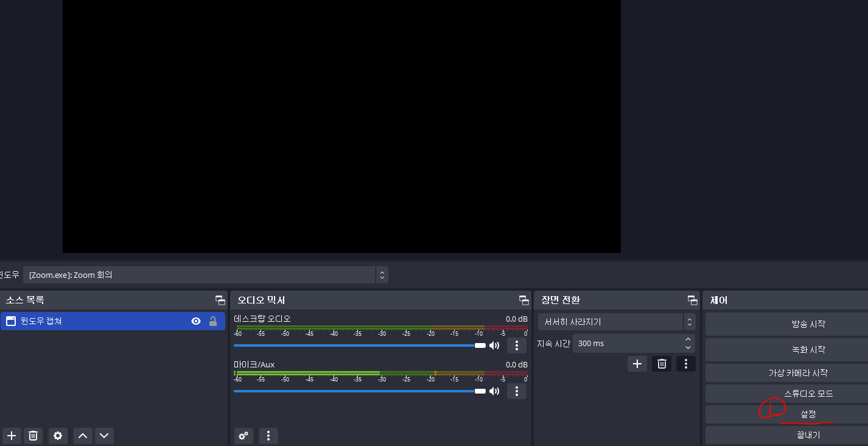This screenshot has width=868, height=446.
Task: Open advanced audio properties gears icon
Action: [x=244, y=436]
